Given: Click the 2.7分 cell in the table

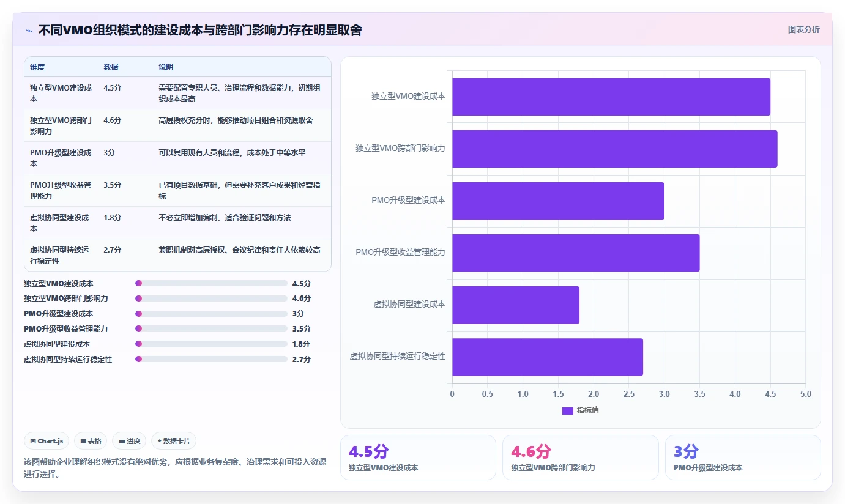Looking at the screenshot, I should (113, 250).
